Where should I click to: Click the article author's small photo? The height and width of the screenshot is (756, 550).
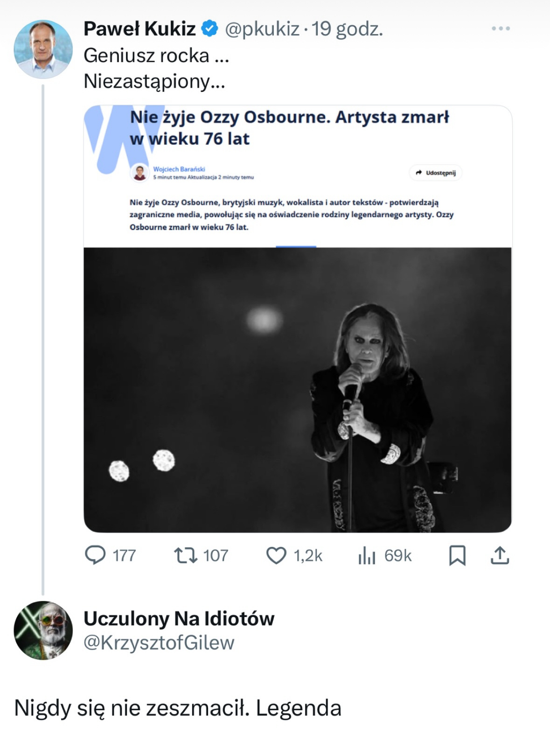[x=139, y=172]
